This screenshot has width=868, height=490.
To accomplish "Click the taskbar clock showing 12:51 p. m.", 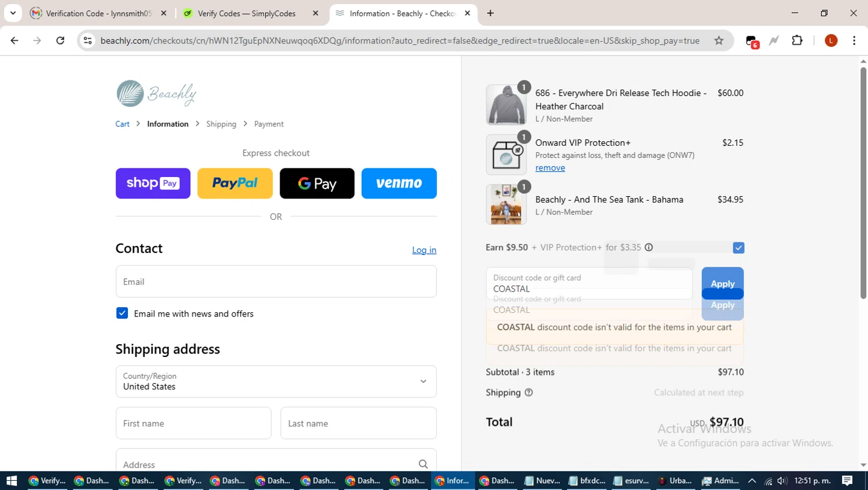I will pos(812,481).
